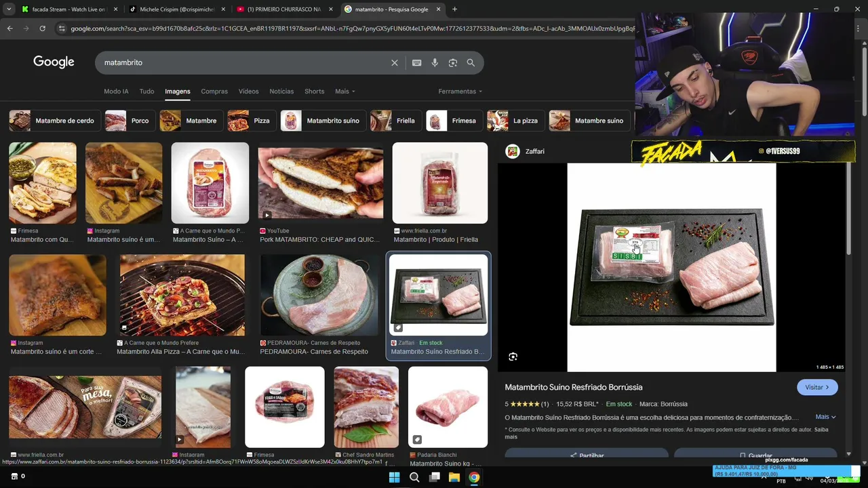Go back with the browser back arrow
Image resolution: width=868 pixels, height=488 pixels.
coord(9,28)
